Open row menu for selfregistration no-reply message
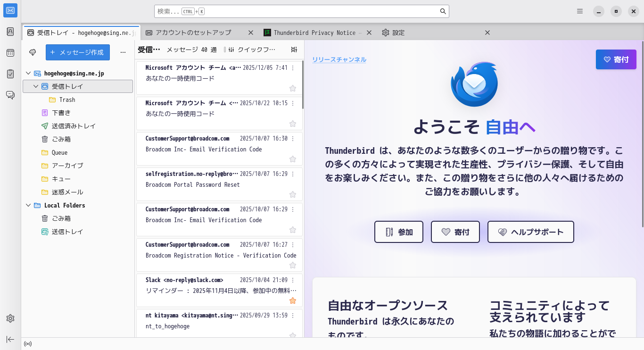This screenshot has height=350, width=644. [293, 174]
